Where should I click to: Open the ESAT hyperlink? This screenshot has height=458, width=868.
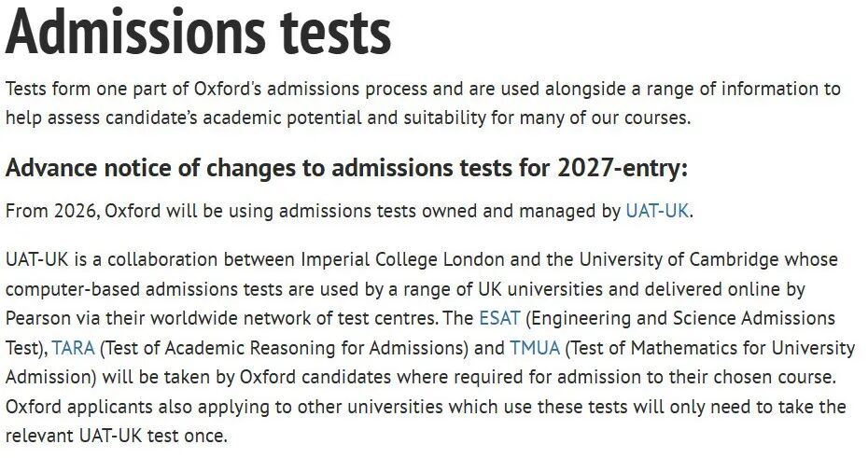499,318
